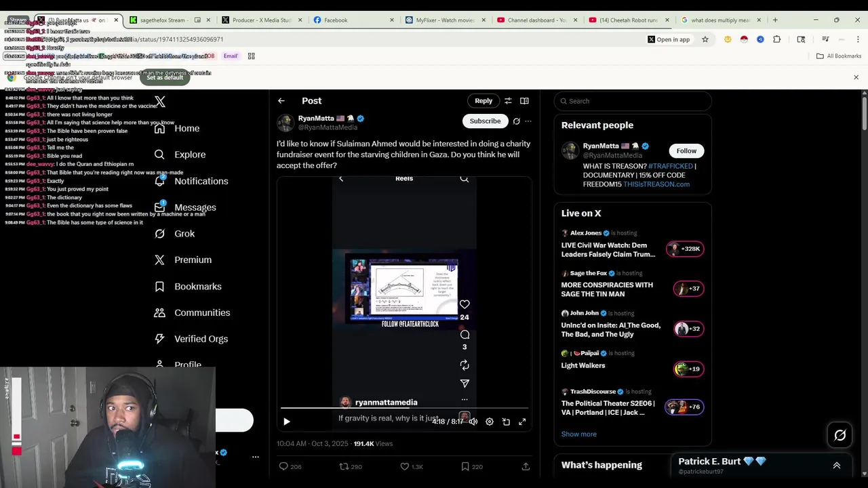
Task: Play the embedded video
Action: pyautogui.click(x=286, y=422)
